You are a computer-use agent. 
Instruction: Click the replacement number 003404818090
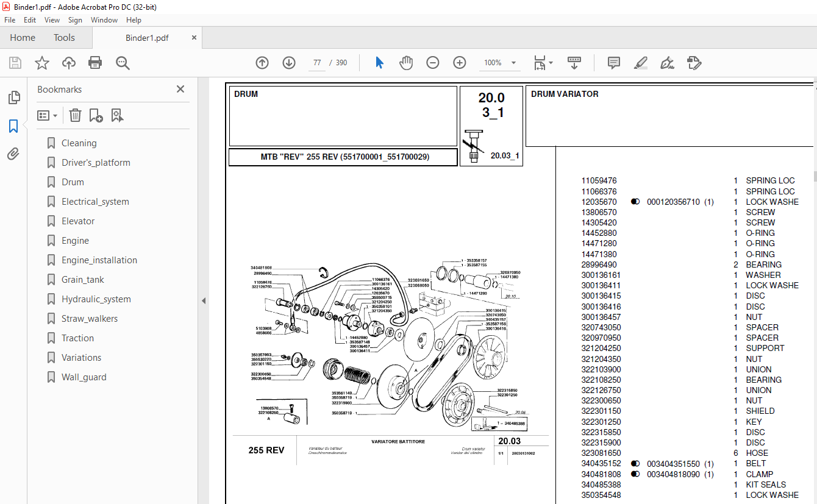coord(673,474)
